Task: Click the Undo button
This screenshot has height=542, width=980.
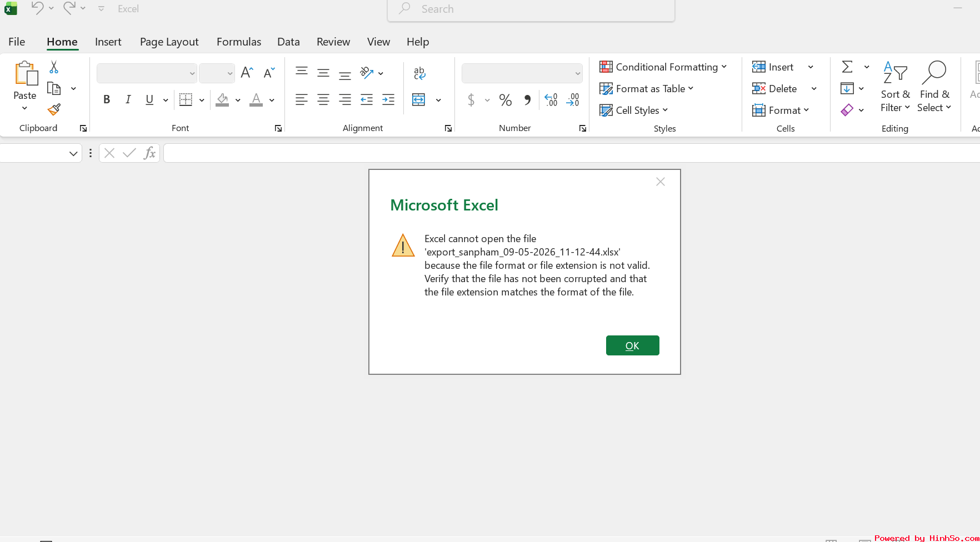Action: coord(37,8)
